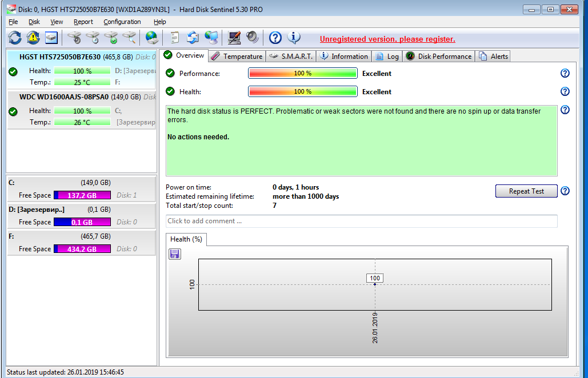
Task: Click the F: drive 434,2 GB free space bar
Action: click(82, 249)
